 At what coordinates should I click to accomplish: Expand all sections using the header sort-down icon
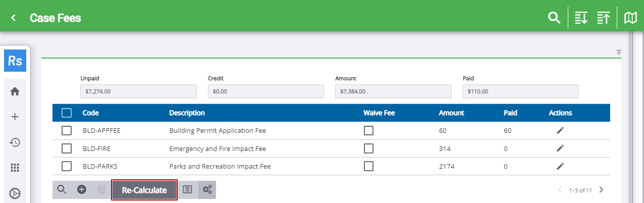click(581, 18)
